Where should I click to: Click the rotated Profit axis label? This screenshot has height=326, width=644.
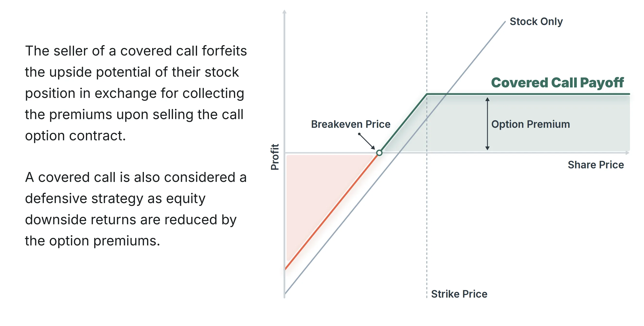pyautogui.click(x=275, y=157)
